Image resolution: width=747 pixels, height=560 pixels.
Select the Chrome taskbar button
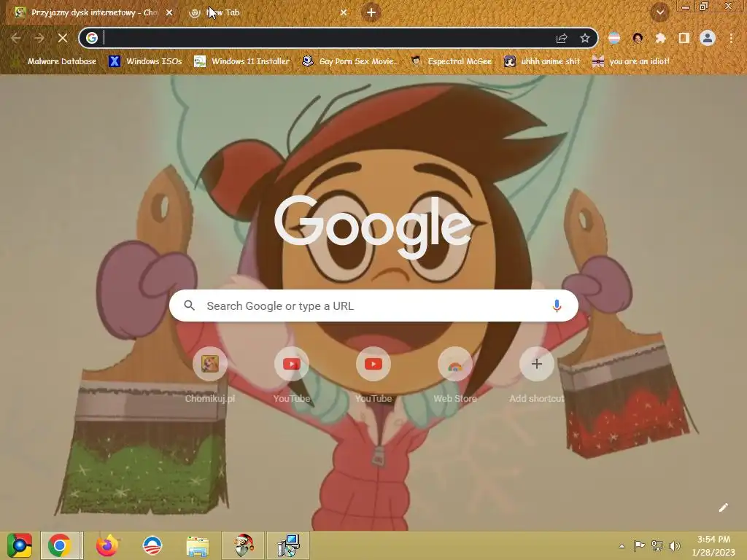[x=61, y=545]
